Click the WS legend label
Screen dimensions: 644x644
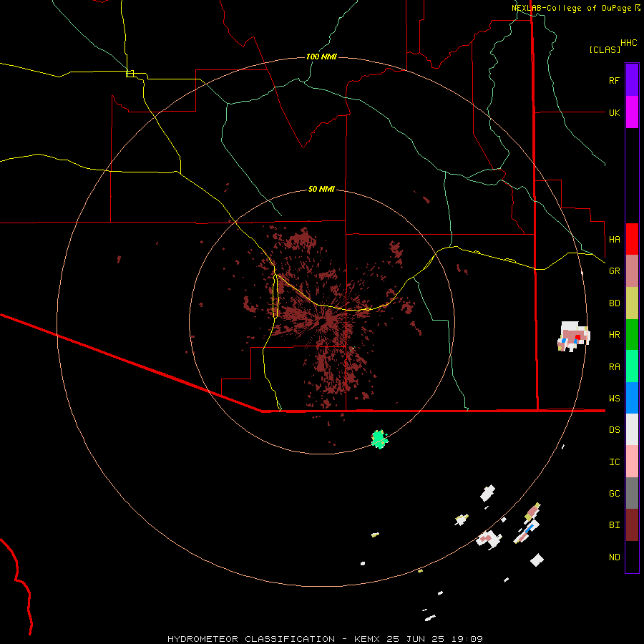click(614, 399)
